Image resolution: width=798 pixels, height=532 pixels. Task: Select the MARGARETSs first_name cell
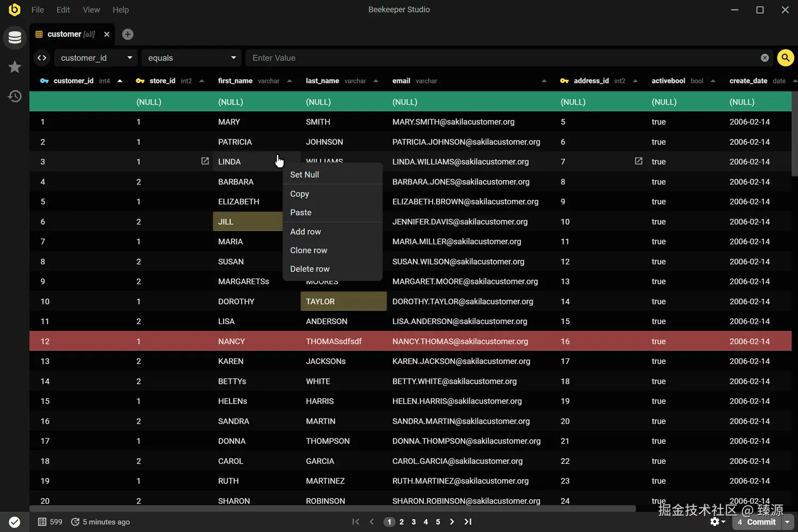(256, 281)
